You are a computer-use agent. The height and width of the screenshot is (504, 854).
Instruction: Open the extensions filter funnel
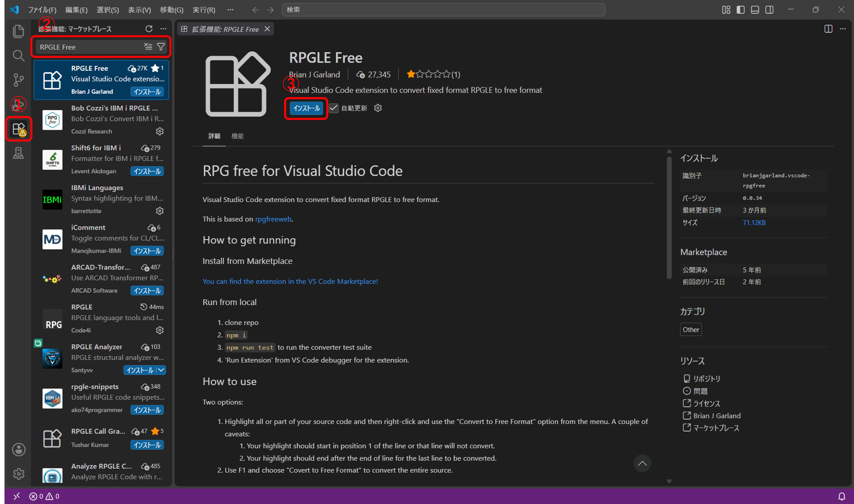[x=161, y=46]
